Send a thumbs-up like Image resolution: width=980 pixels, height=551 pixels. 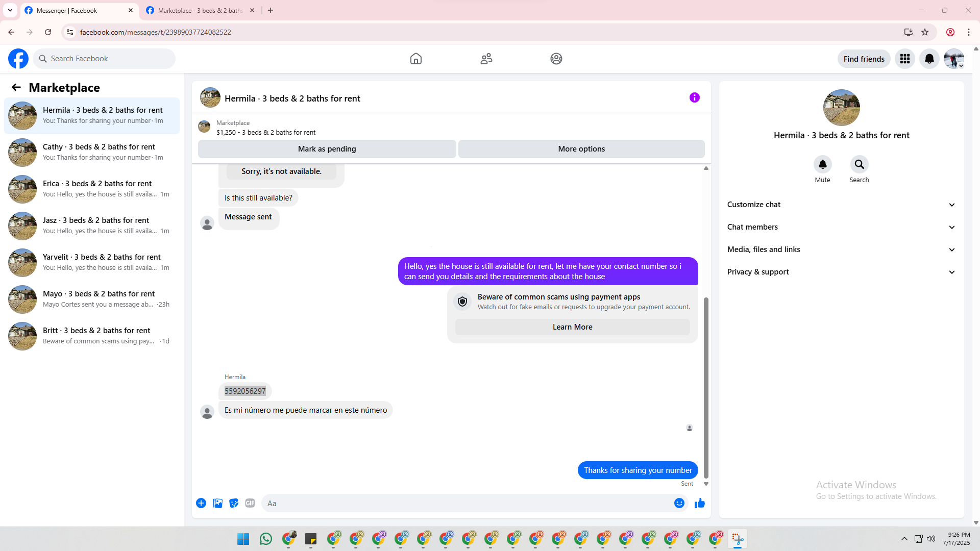700,503
